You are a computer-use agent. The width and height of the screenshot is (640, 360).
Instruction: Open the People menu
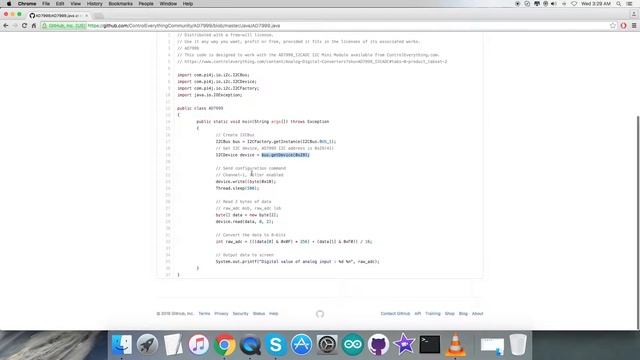[x=146, y=4]
